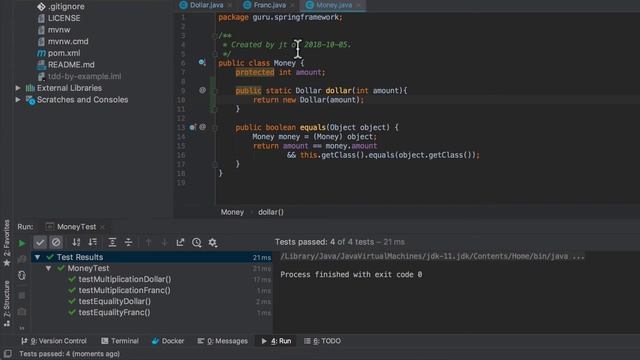Viewport: 640px width, 360px height.
Task: Click dollar() in editor breadcrumb
Action: 271,212
